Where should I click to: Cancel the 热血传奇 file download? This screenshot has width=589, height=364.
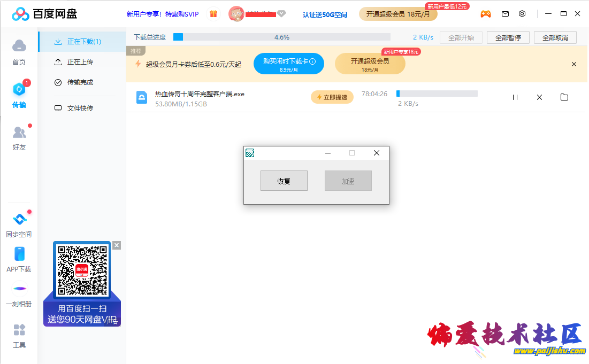pos(539,97)
